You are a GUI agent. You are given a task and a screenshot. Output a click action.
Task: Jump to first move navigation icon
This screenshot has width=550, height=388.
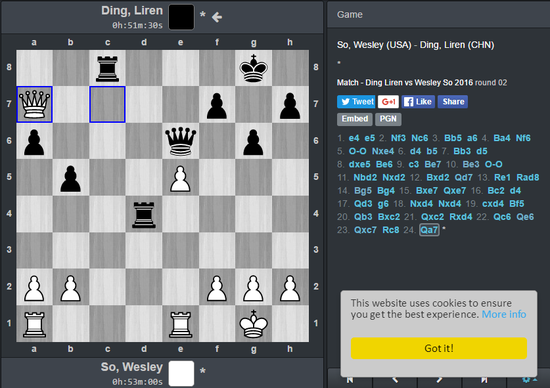coord(350,380)
